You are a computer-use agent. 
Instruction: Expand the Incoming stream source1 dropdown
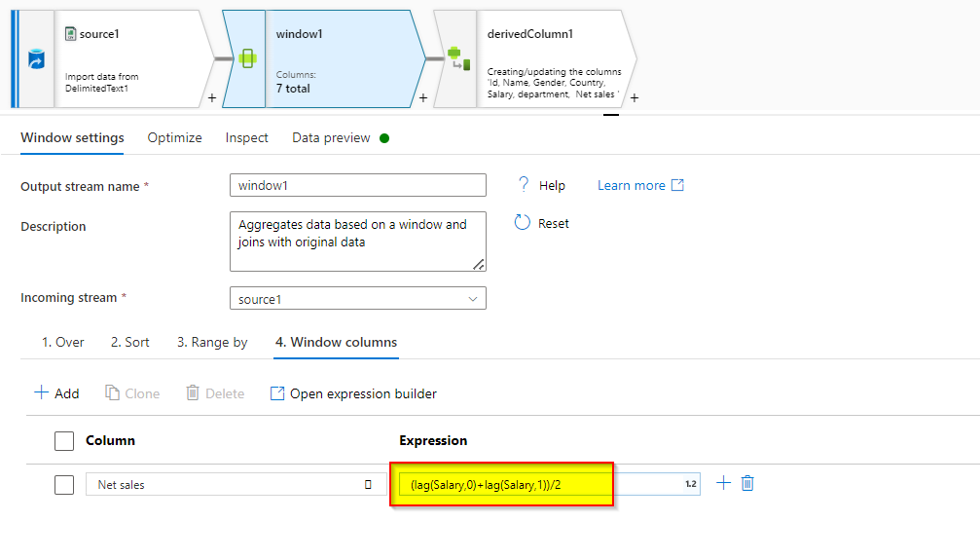[x=357, y=298]
